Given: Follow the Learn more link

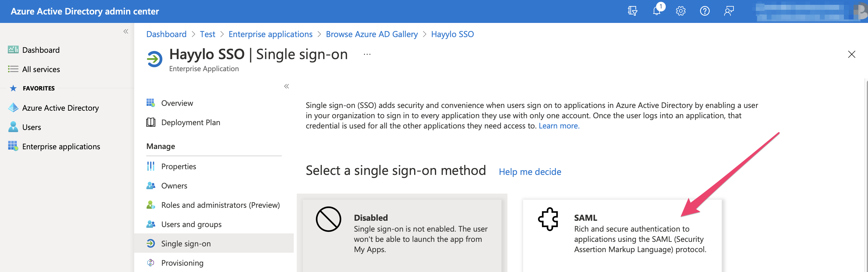Looking at the screenshot, I should tap(559, 125).
